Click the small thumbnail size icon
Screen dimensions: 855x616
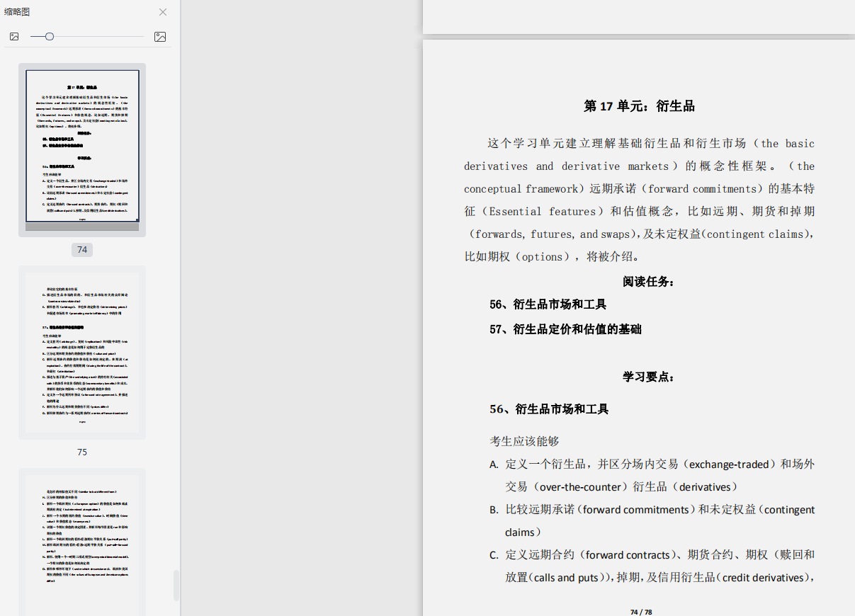click(x=14, y=37)
